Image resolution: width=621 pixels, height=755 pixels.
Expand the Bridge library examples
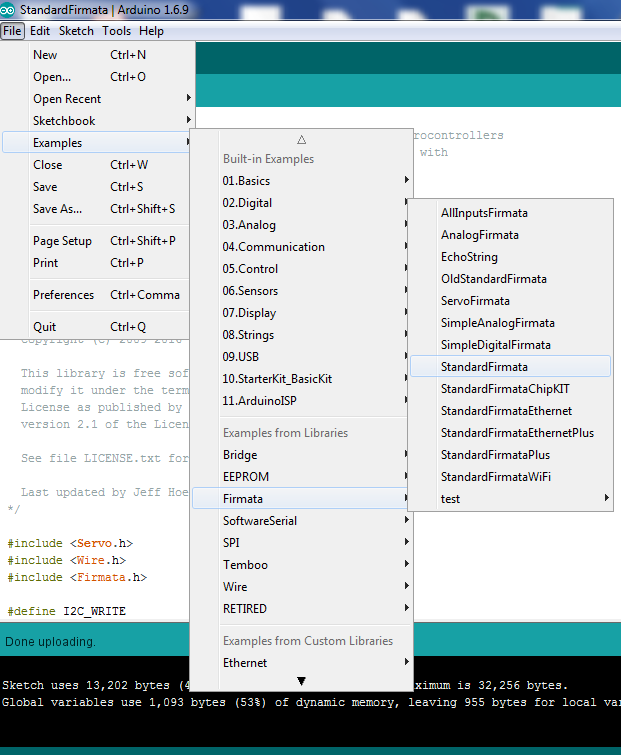tap(301, 455)
